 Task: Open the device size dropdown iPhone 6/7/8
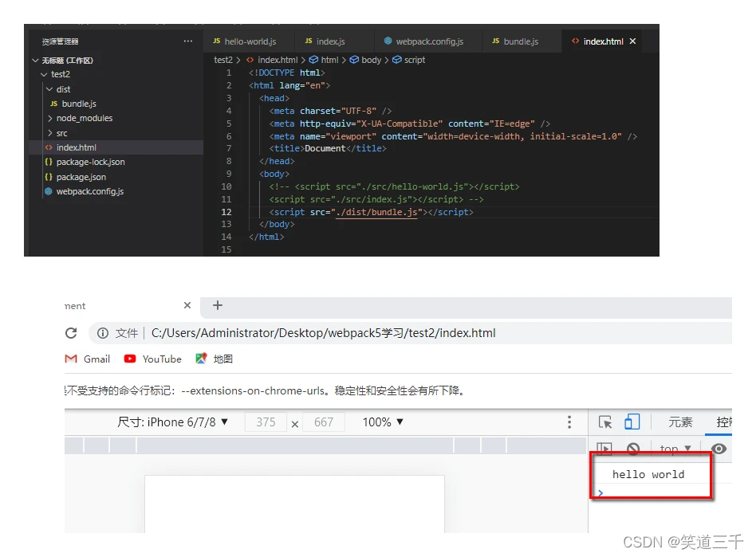[172, 422]
